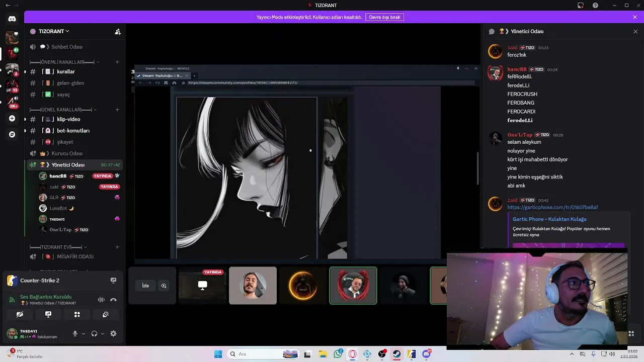Viewport: 644px width, 362px height.
Task: Toggle headphone deafen
Action: point(94,333)
